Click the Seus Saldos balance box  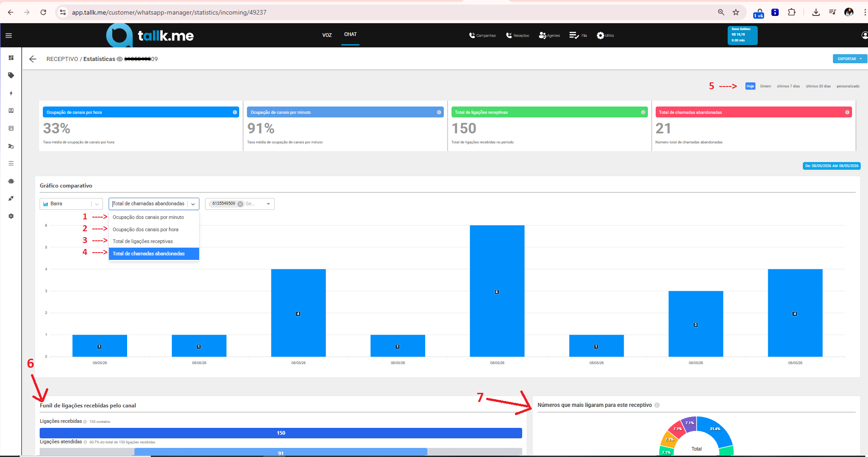743,35
